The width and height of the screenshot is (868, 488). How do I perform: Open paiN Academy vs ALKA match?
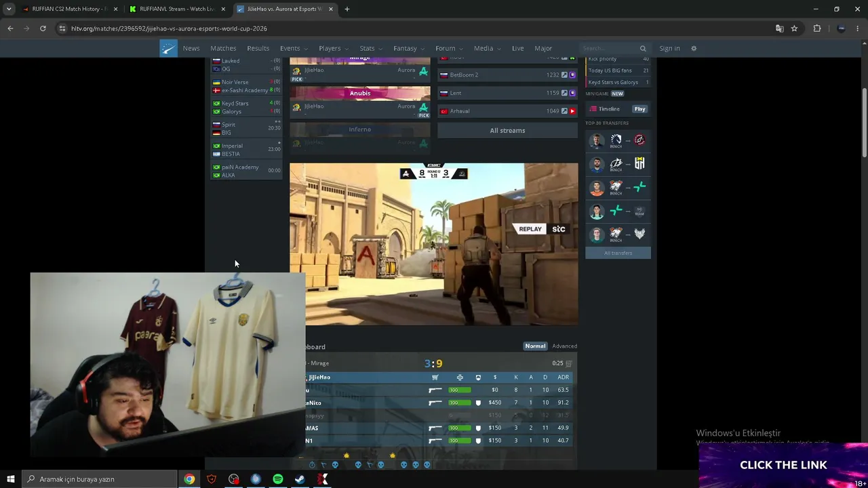[247, 171]
